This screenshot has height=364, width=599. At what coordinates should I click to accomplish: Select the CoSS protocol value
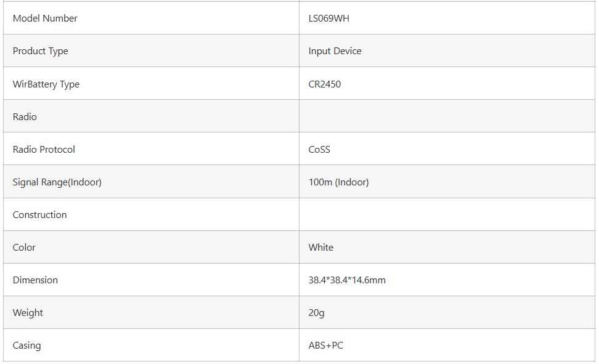click(319, 150)
